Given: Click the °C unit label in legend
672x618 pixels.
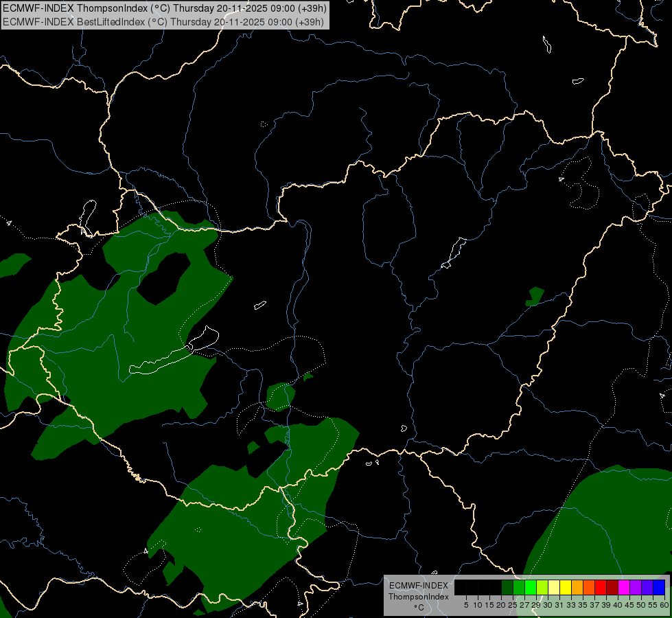Looking at the screenshot, I should [419, 607].
